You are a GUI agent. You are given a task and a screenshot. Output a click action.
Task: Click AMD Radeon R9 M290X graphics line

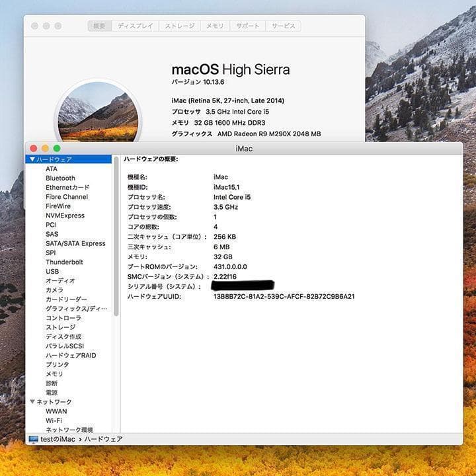246,134
